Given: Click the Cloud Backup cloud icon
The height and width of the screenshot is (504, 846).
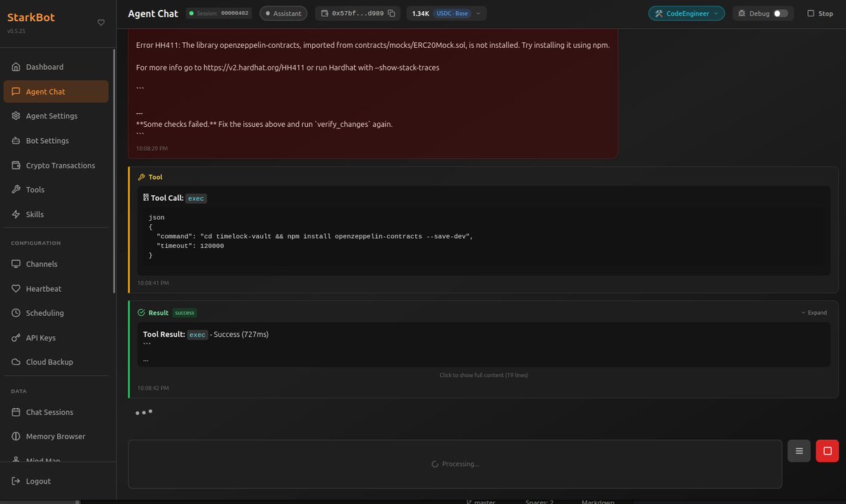Looking at the screenshot, I should [x=16, y=362].
